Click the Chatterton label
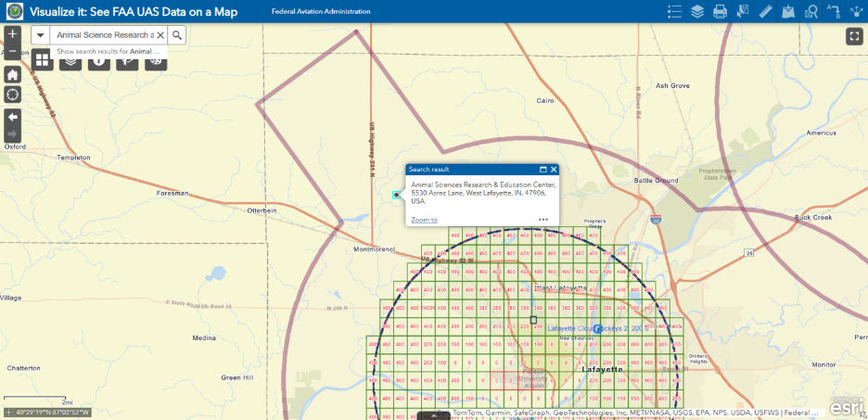The width and height of the screenshot is (868, 420). [23, 368]
